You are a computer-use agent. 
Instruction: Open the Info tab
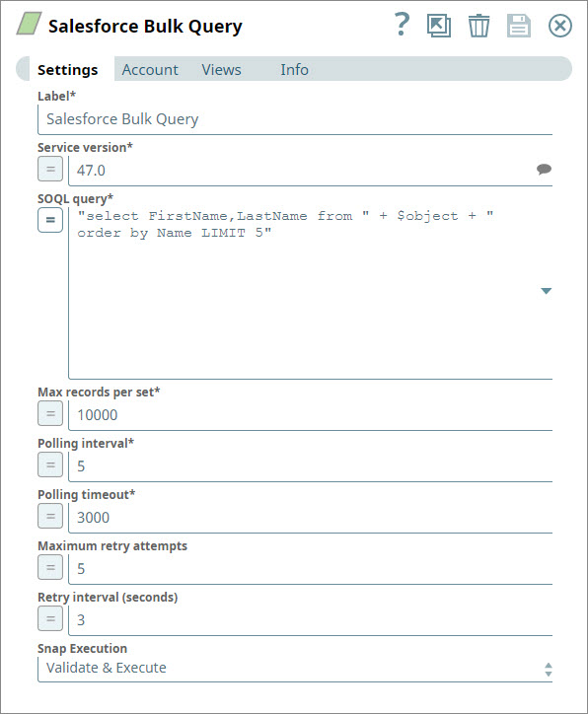294,70
